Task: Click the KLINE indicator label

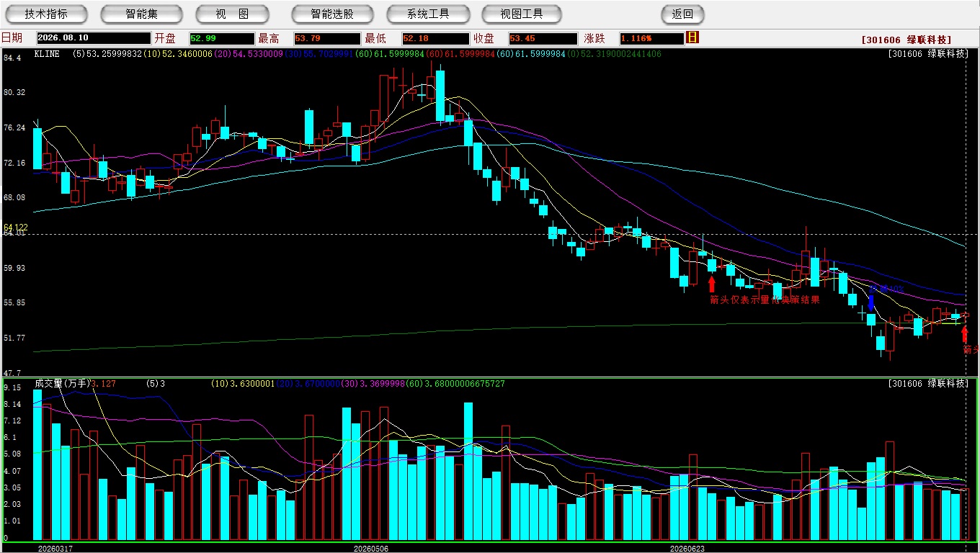Action: (47, 54)
